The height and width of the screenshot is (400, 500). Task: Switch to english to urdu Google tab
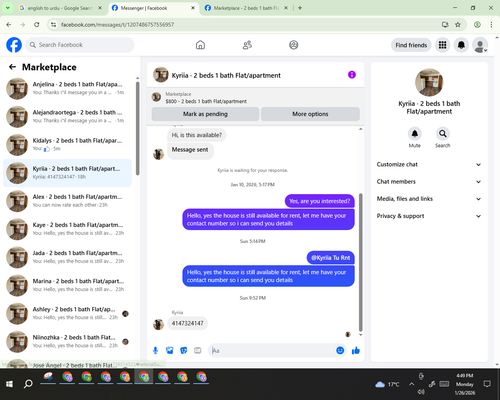coord(60,8)
